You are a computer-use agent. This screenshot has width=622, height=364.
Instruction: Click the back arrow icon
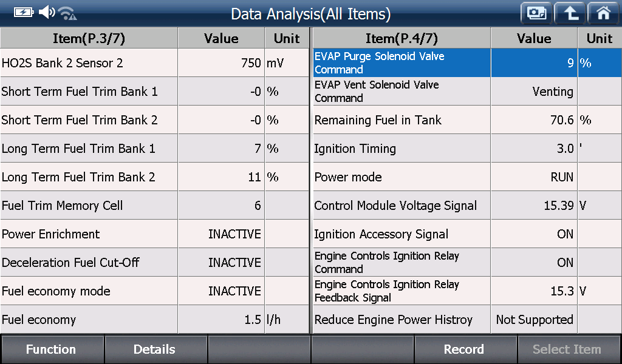[x=570, y=13]
